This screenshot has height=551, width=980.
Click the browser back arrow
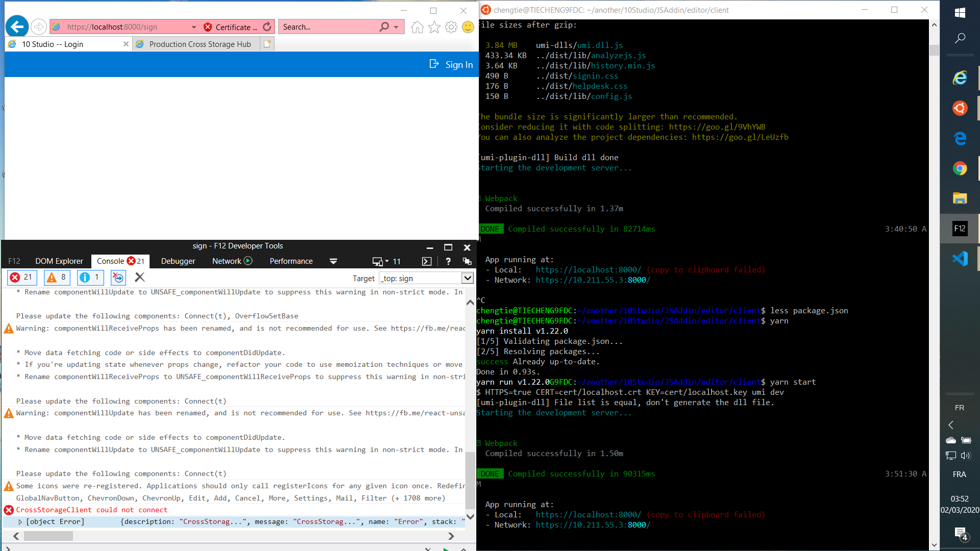[17, 27]
